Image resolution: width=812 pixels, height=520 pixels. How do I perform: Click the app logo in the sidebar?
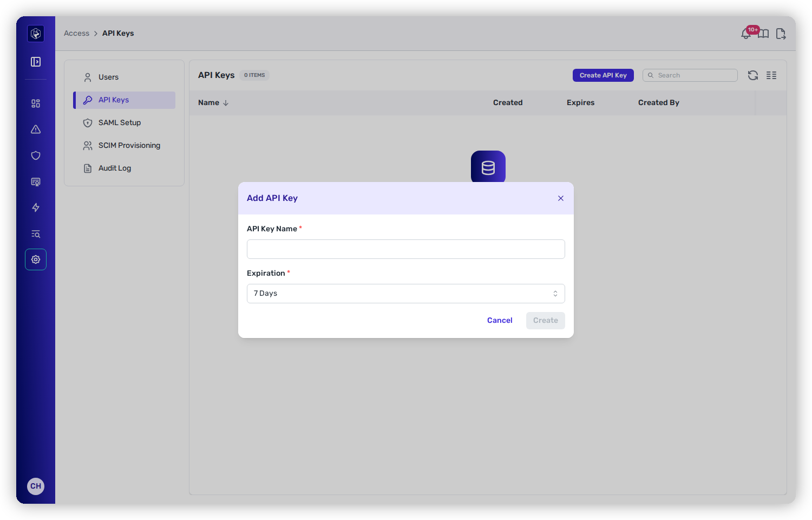click(36, 34)
